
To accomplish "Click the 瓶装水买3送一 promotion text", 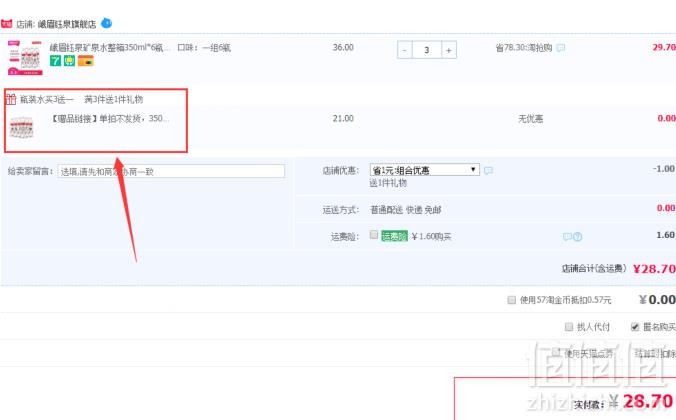I will (47, 100).
